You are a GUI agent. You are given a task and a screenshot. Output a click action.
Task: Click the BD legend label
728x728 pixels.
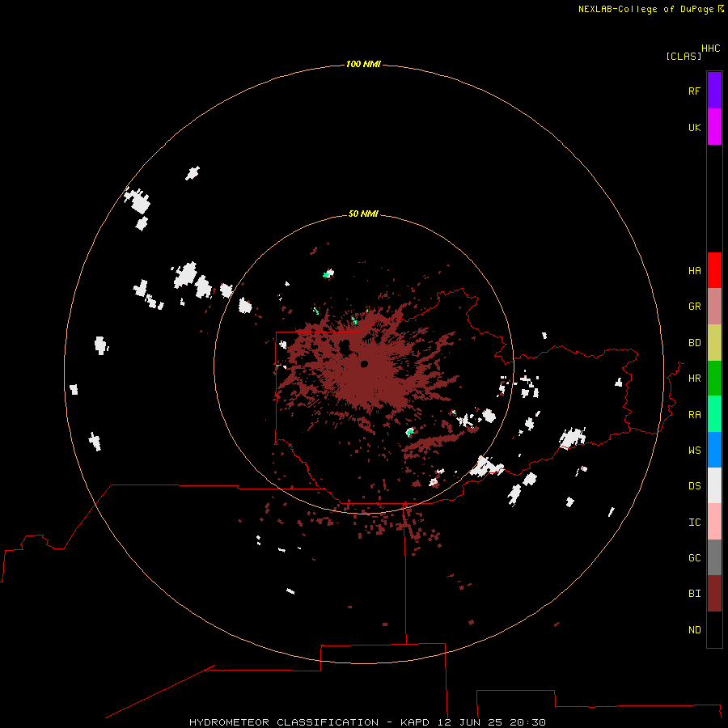[x=694, y=343]
